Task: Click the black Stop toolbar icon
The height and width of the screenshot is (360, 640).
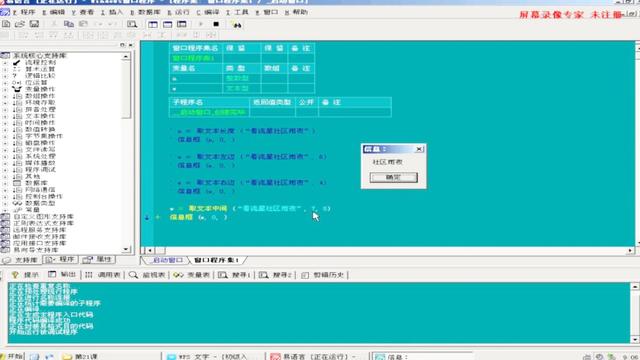Action: point(216,24)
